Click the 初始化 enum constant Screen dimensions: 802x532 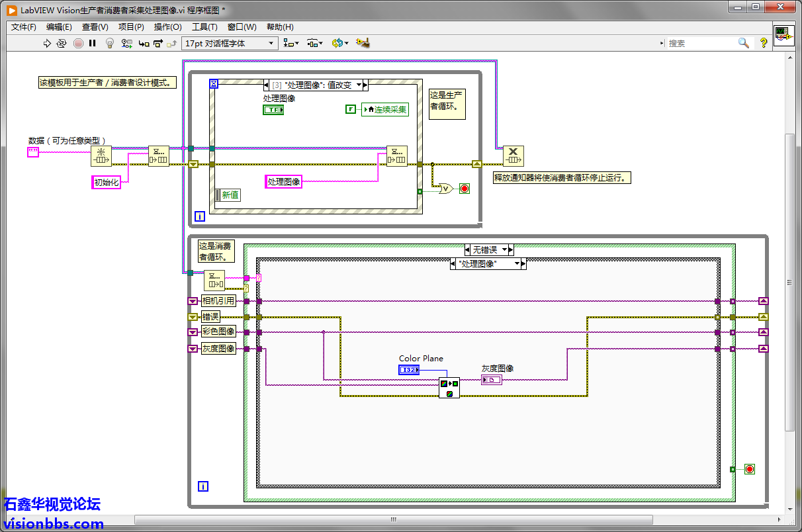107,183
